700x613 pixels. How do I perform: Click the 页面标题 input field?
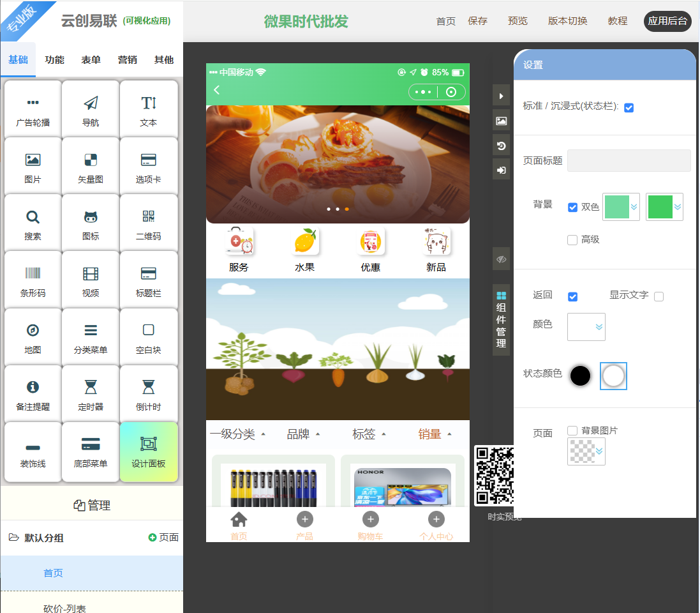(x=629, y=160)
